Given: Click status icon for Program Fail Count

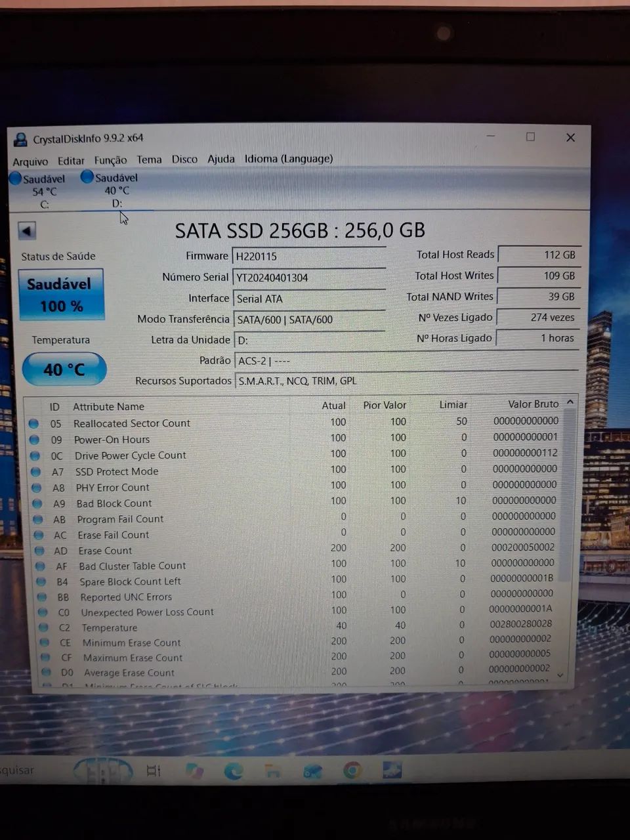Looking at the screenshot, I should (38, 519).
